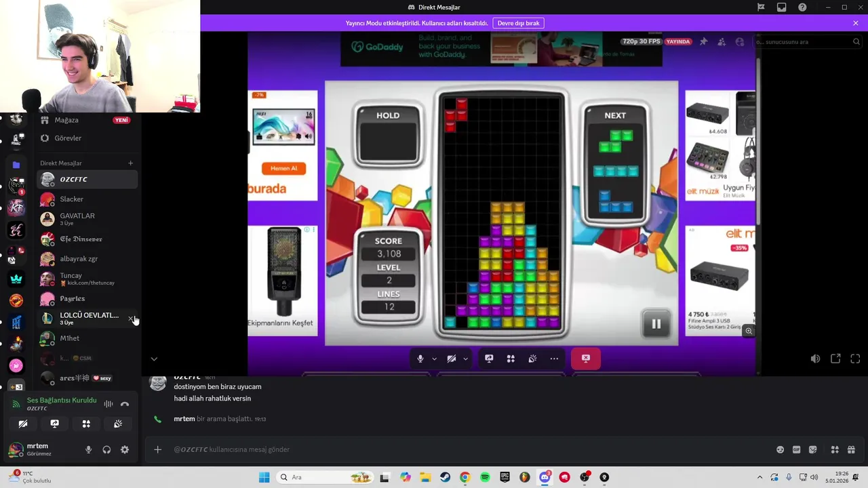The width and height of the screenshot is (868, 488).
Task: Open Görevler in Discord sidebar
Action: 87,138
